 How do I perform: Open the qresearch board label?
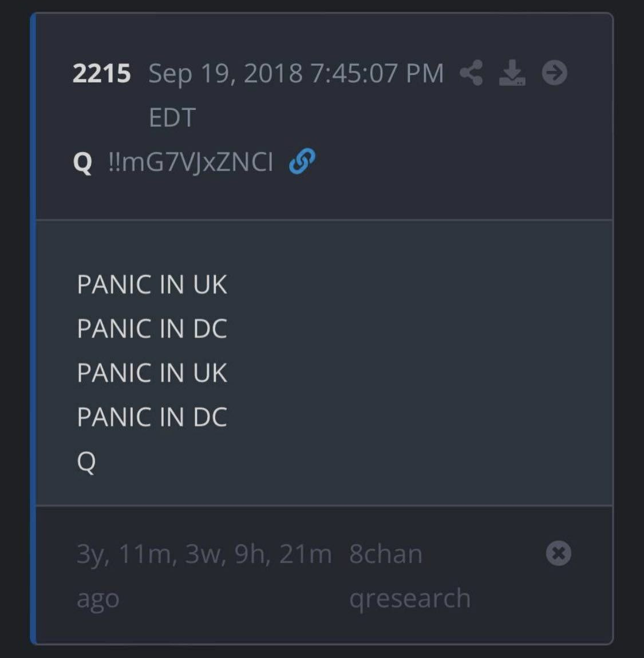410,598
